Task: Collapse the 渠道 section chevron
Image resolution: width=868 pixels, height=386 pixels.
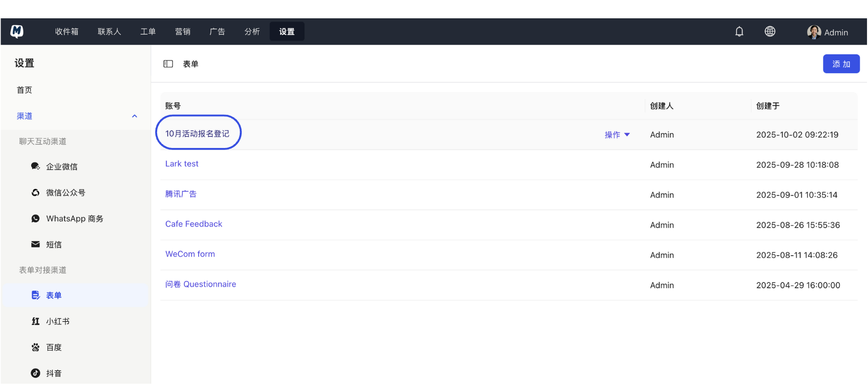Action: click(134, 116)
